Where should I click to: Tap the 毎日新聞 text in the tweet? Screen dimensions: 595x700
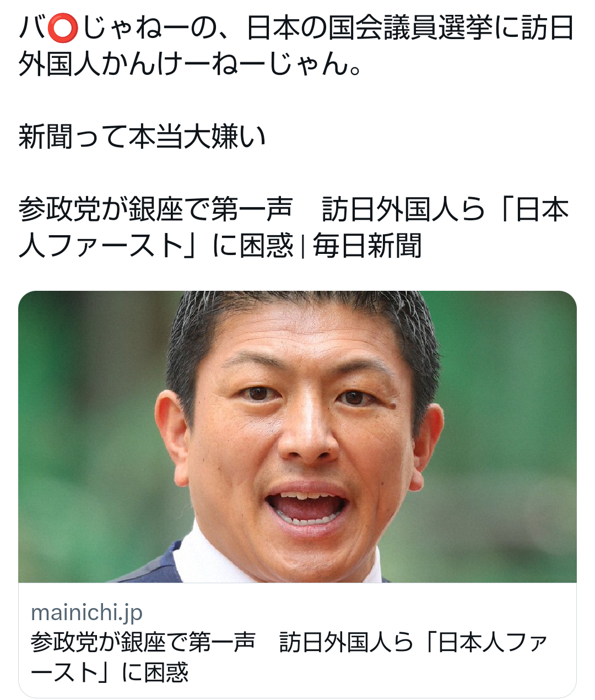pos(367,246)
